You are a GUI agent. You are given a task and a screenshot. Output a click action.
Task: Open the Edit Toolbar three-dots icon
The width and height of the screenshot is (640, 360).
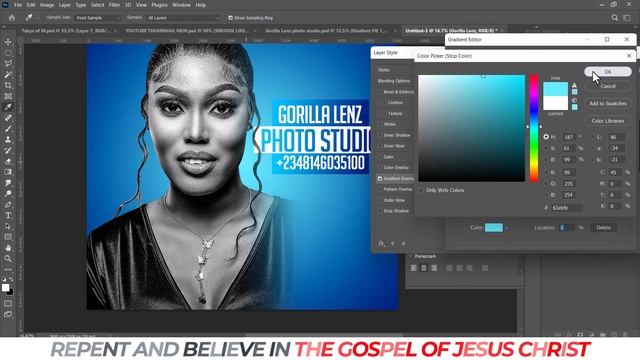pos(8,270)
